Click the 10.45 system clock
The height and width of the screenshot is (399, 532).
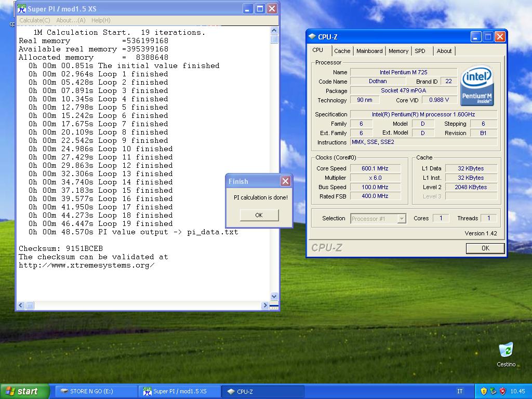[x=518, y=391]
